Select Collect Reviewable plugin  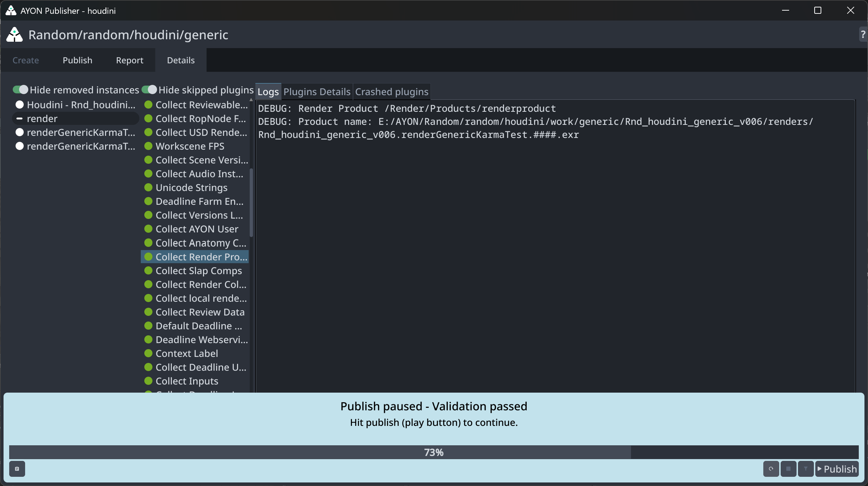tap(195, 105)
